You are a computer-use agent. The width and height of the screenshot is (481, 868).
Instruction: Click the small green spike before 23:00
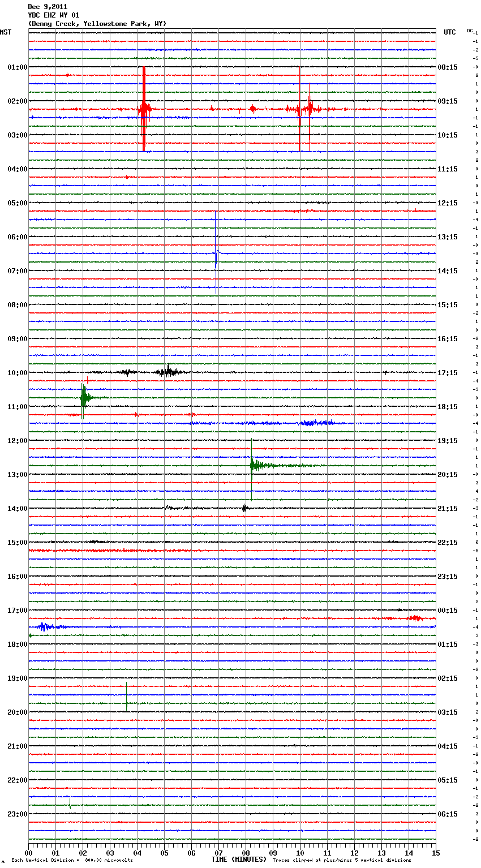coord(70,803)
